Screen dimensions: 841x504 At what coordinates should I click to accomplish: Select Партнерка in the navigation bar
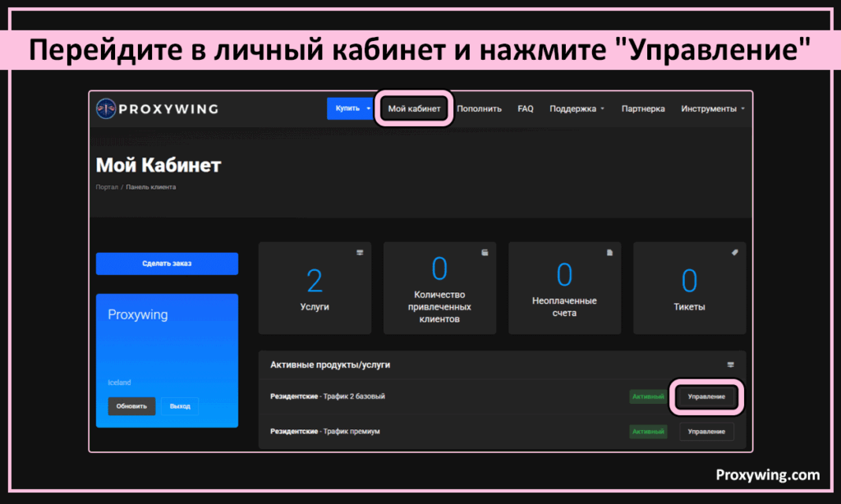click(643, 108)
